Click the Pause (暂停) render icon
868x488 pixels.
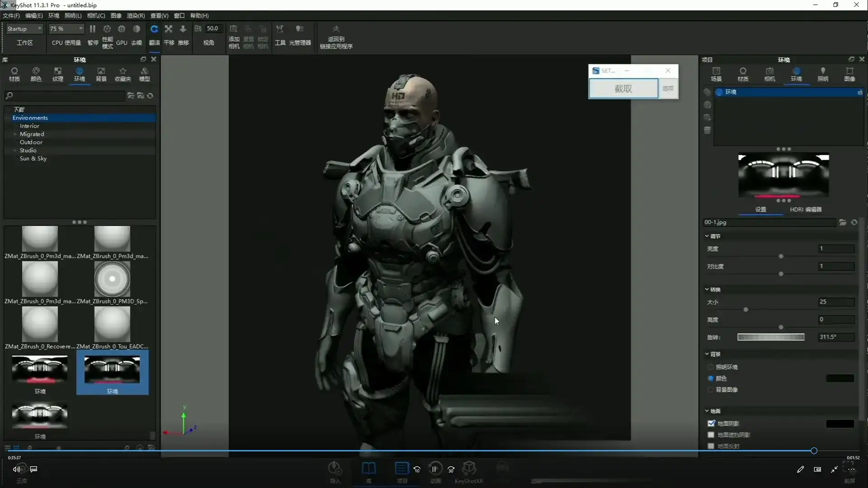pos(93,29)
